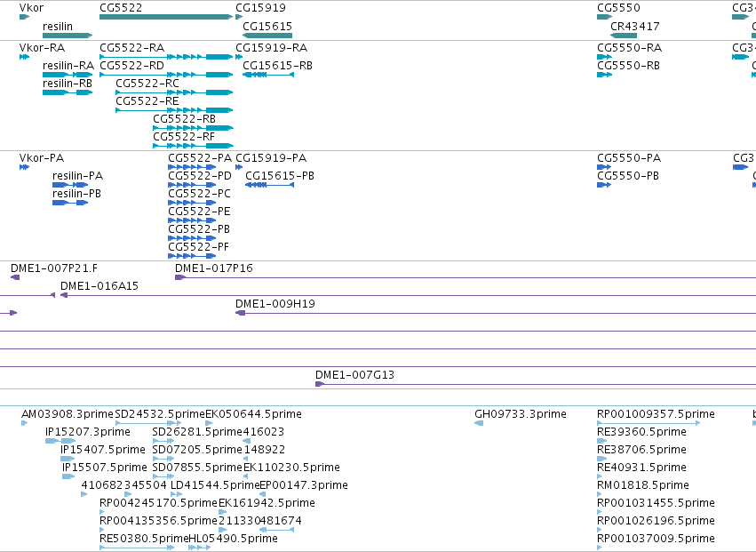The height and width of the screenshot is (552, 756).
Task: Click EST RE38706.5prime label
Action: pyautogui.click(x=641, y=450)
